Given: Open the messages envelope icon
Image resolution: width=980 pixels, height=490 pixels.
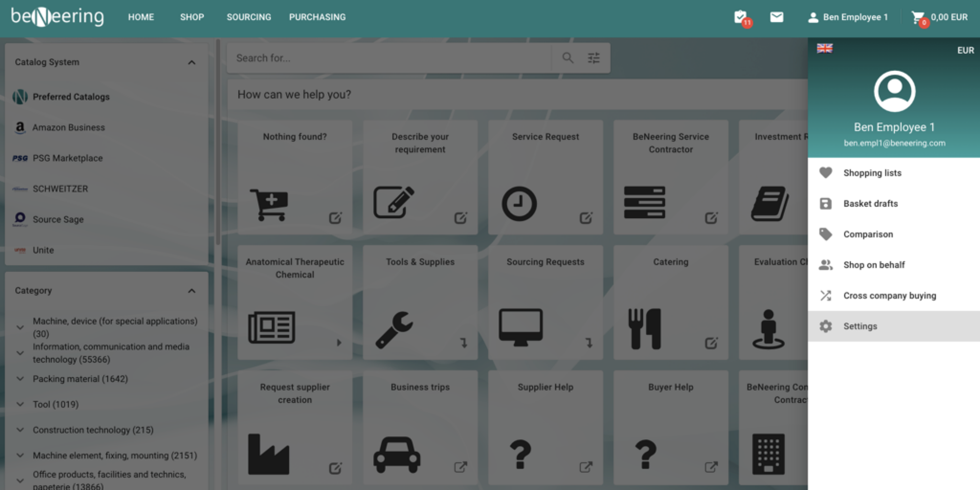Looking at the screenshot, I should pyautogui.click(x=776, y=17).
